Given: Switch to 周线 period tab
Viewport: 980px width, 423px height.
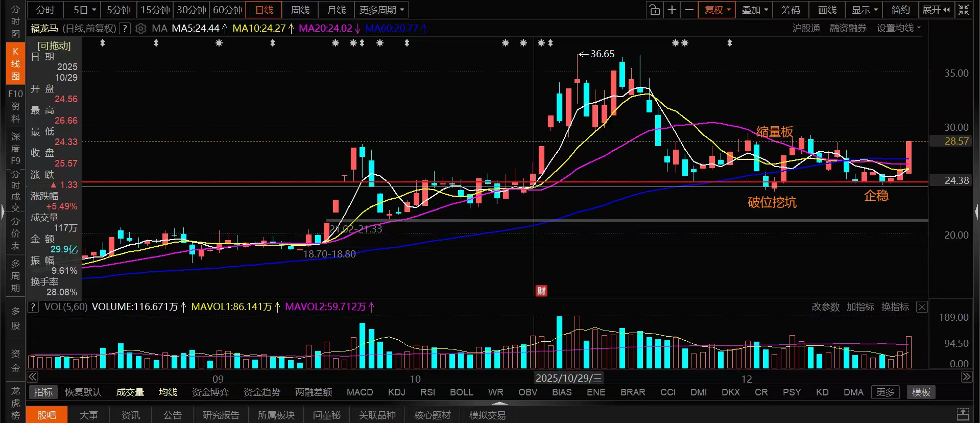Looking at the screenshot, I should pyautogui.click(x=300, y=10).
